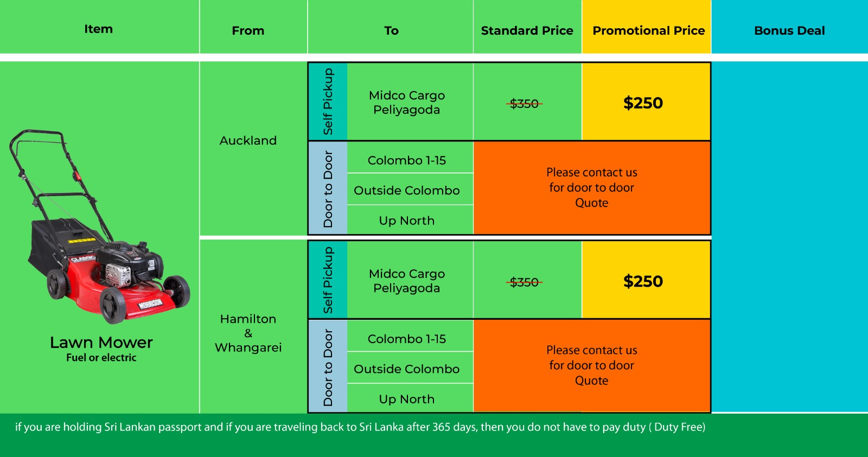The height and width of the screenshot is (457, 868).
Task: Click Hamilton's $250 promotional price
Action: point(643,281)
